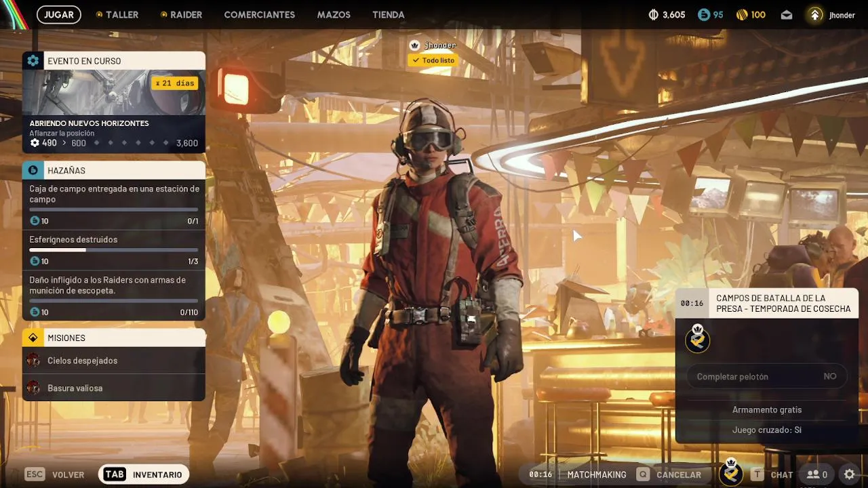
Task: Open the Cielos despejados mission
Action: click(x=114, y=361)
